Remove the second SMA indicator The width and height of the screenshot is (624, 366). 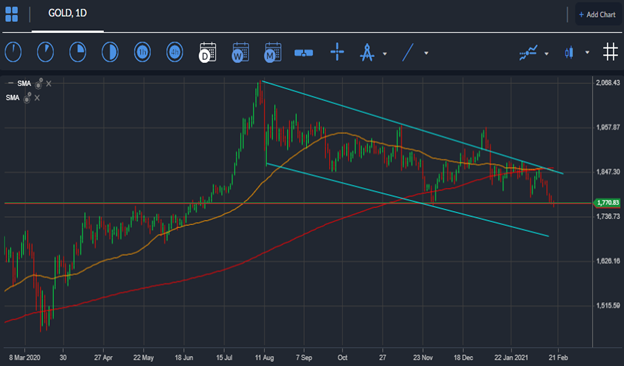coord(37,98)
